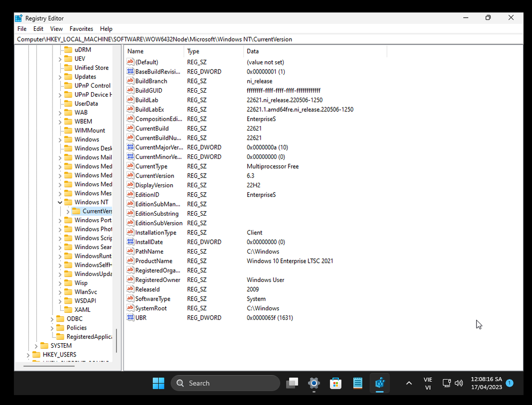Image resolution: width=532 pixels, height=405 pixels.
Task: Select the CurrentMinorVersion DWORD icon
Action: (130, 156)
